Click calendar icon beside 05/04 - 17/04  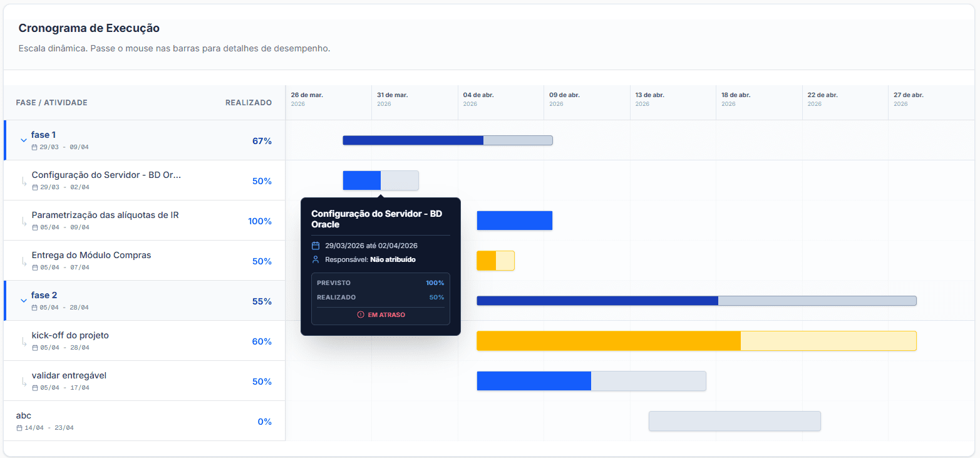point(35,388)
